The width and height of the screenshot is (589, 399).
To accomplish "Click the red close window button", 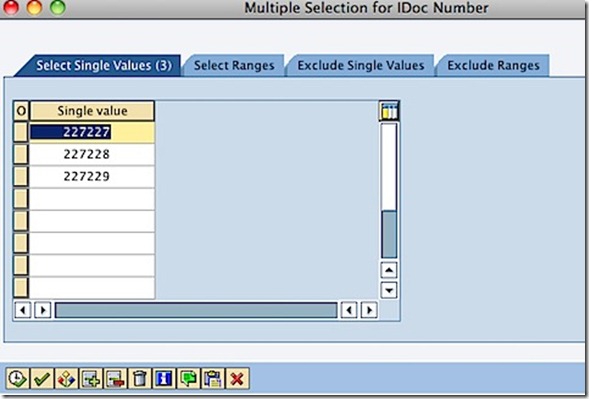I will coord(11,7).
